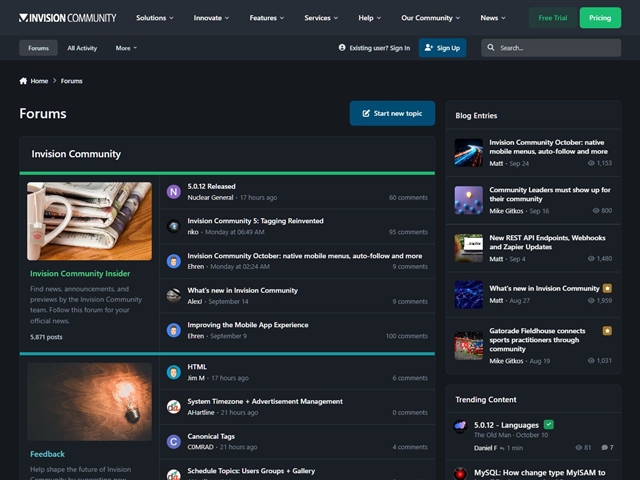Click the Sign Up button
The height and width of the screenshot is (480, 640).
(x=442, y=48)
